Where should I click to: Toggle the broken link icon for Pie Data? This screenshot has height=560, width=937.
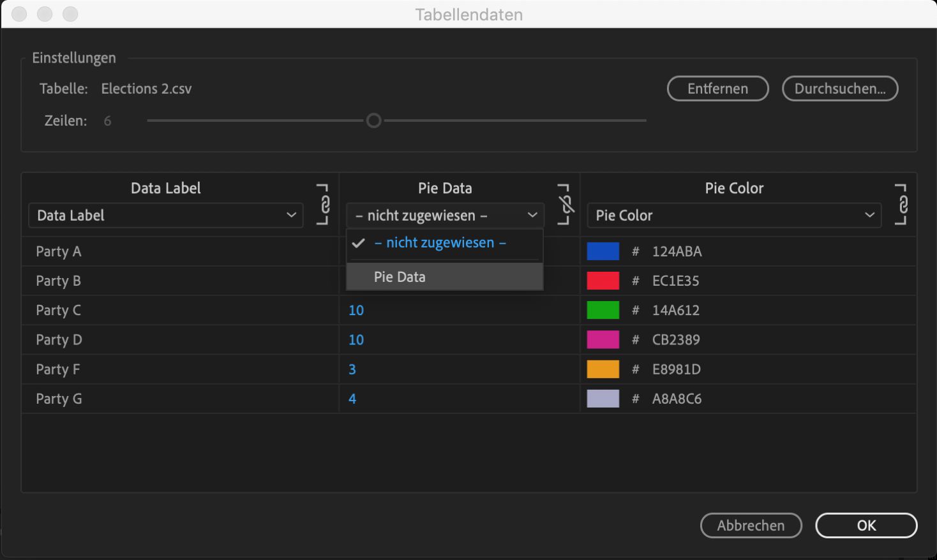click(566, 205)
